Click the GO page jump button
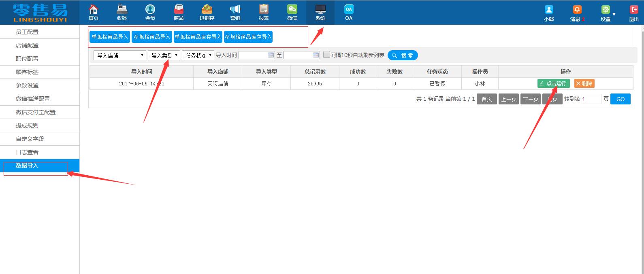 [x=621, y=99]
